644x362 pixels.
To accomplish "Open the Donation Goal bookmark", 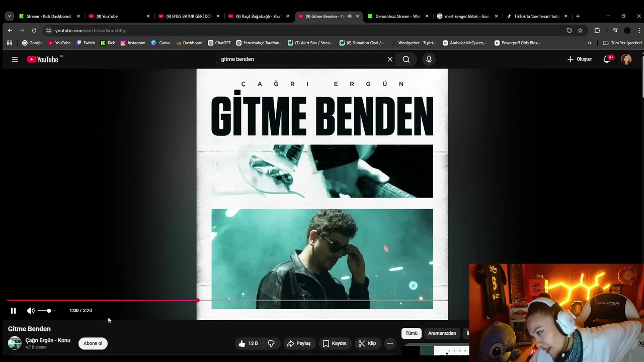I will [362, 43].
